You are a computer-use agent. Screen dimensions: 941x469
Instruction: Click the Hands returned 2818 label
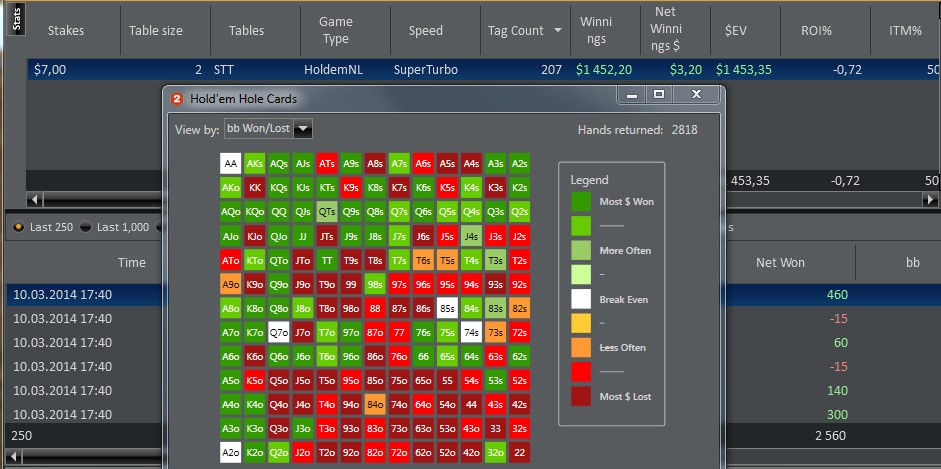637,129
